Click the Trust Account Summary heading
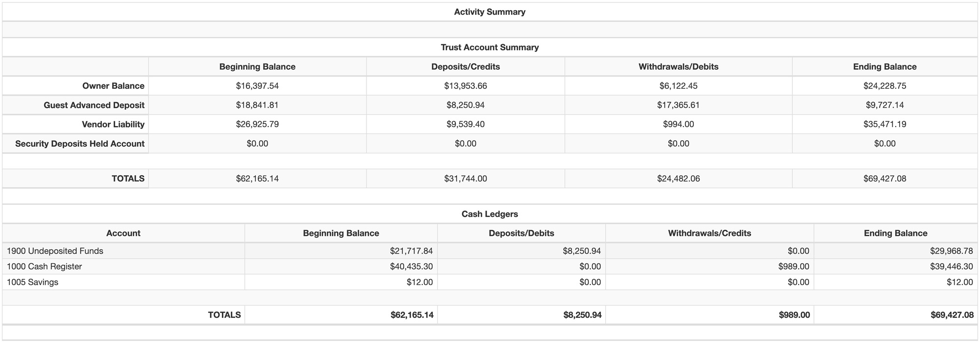Image resolution: width=980 pixels, height=342 pixels. (x=490, y=47)
